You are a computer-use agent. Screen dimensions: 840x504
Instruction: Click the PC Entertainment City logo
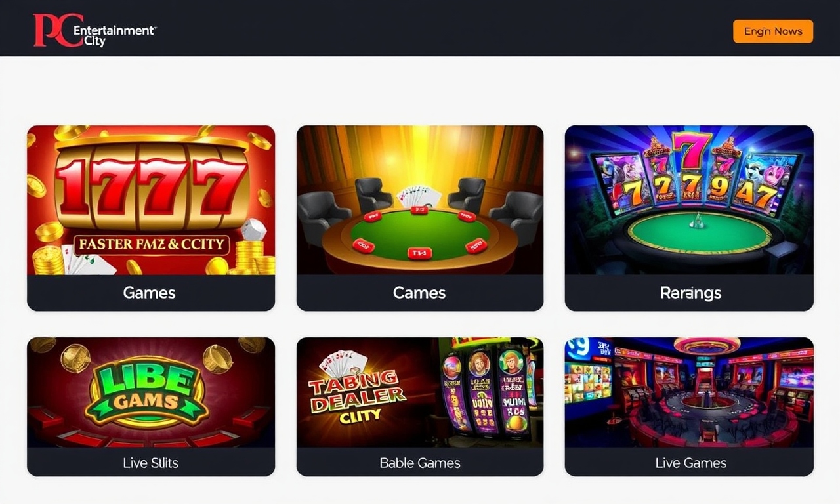click(94, 31)
